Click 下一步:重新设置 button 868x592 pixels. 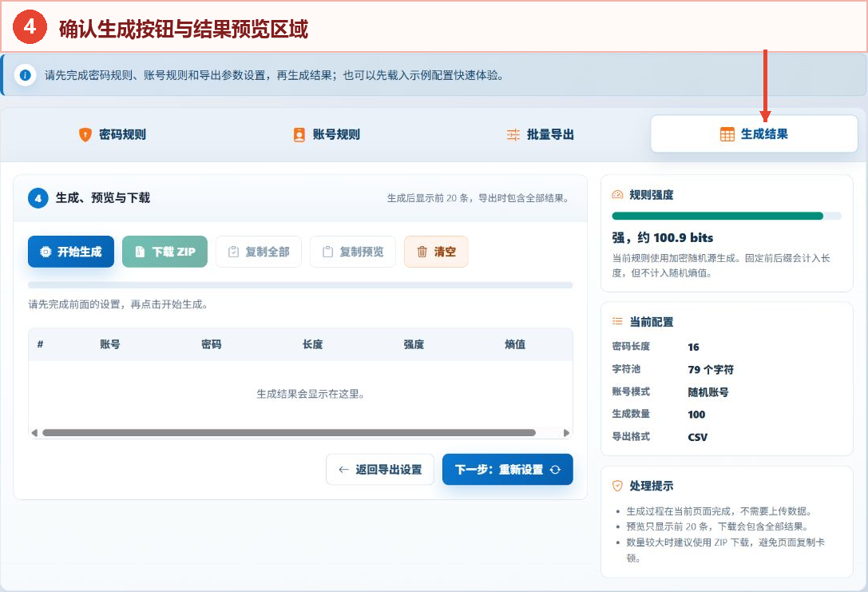coord(508,470)
